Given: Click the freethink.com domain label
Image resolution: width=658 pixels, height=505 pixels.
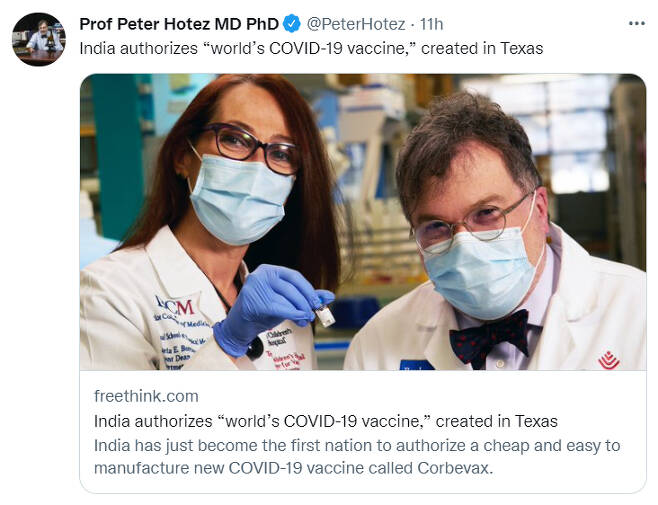Looking at the screenshot, I should (146, 396).
